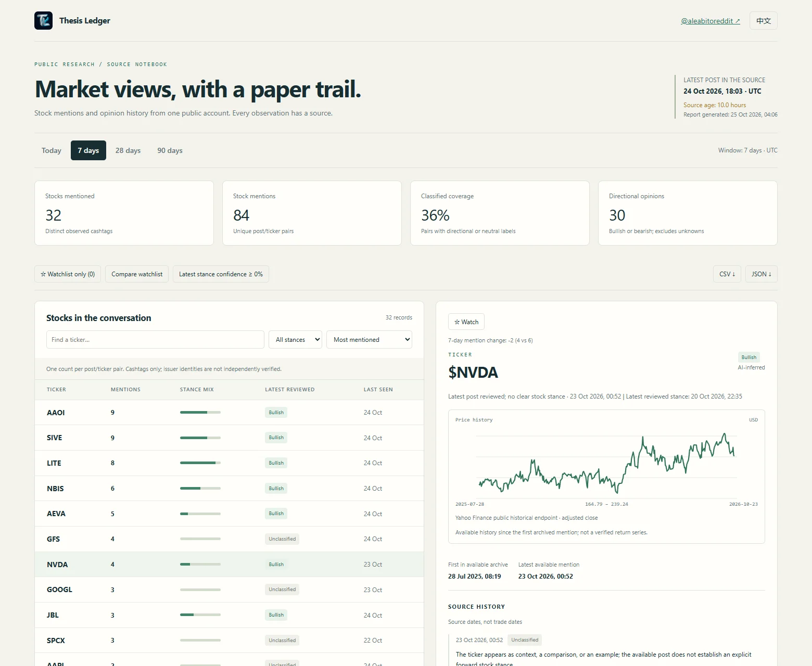Select the 7 days tab

88,150
